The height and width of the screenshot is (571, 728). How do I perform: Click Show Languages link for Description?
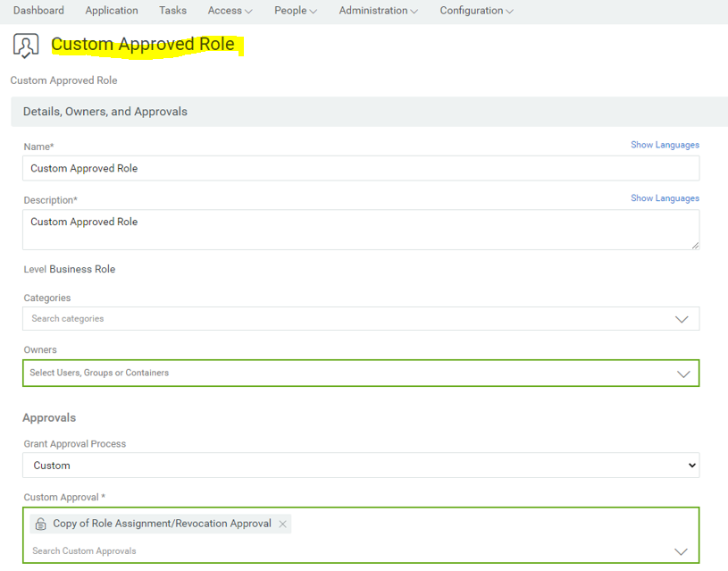665,198
